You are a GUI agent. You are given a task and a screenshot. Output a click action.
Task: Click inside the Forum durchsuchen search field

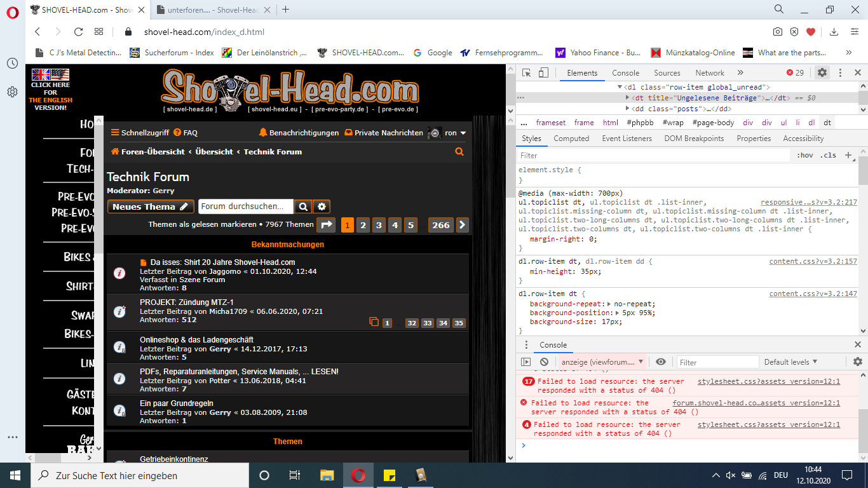point(246,207)
